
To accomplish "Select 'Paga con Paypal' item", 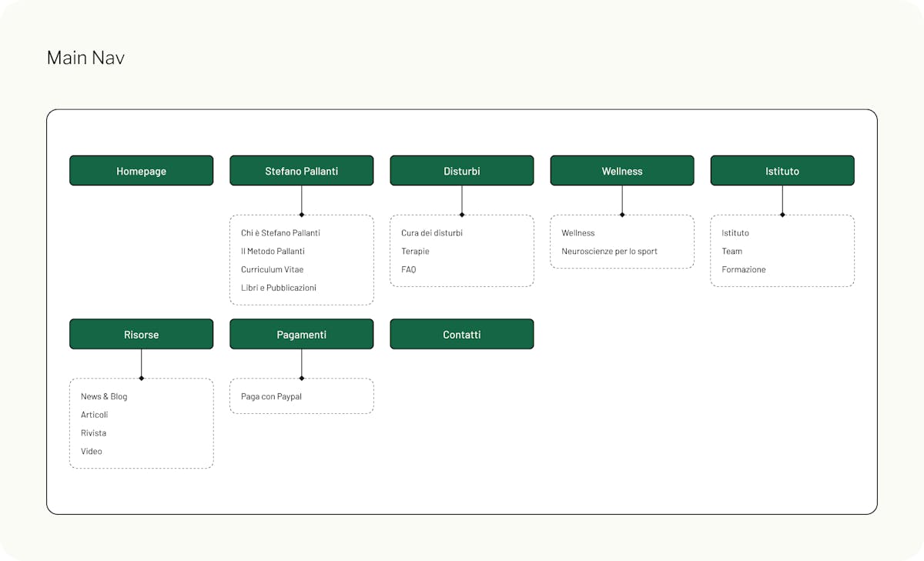I will pos(271,396).
